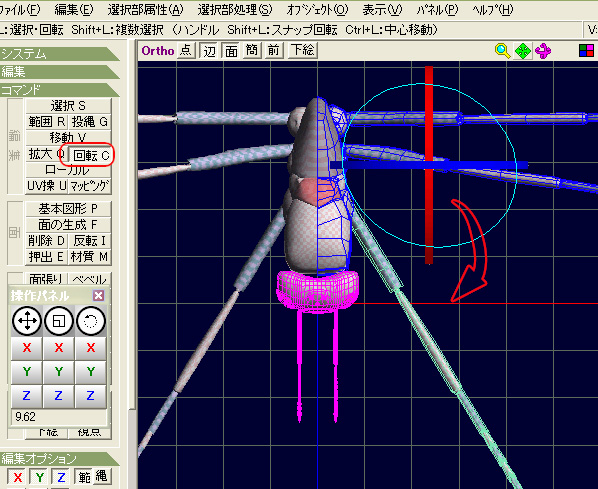
Task: Click the red X under rotate column
Action: [x=91, y=348]
